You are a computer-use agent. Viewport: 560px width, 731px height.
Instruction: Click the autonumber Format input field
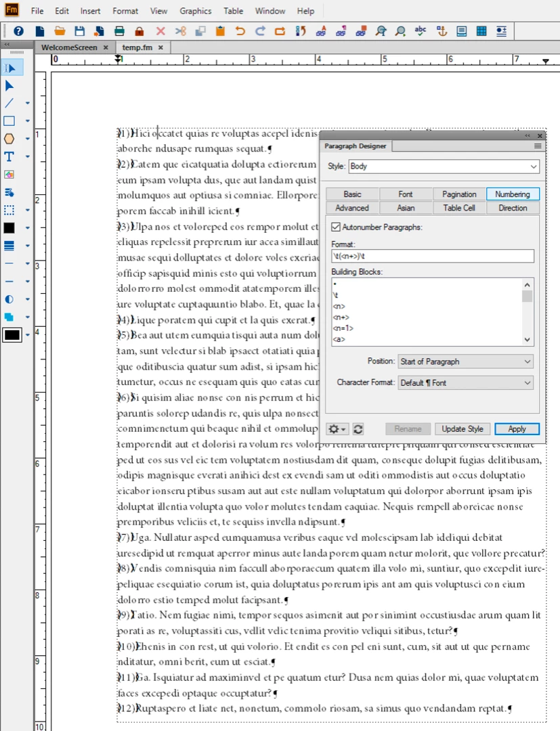tap(433, 256)
